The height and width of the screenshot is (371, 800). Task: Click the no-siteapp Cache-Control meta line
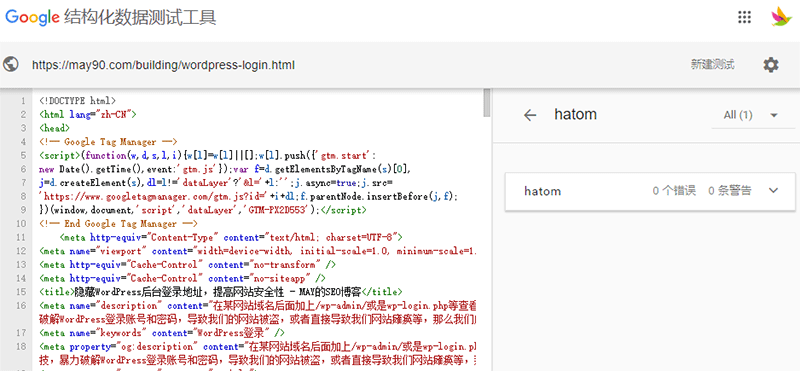(182, 278)
